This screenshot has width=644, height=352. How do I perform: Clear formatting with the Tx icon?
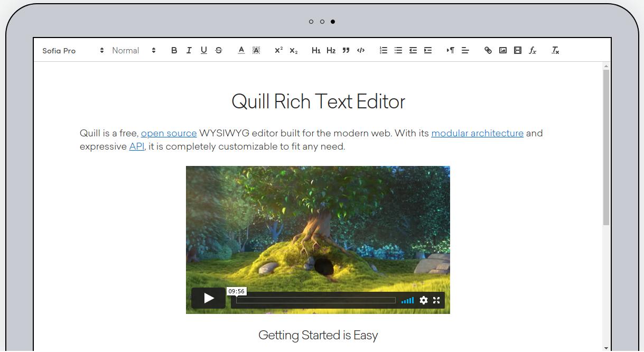coord(555,51)
